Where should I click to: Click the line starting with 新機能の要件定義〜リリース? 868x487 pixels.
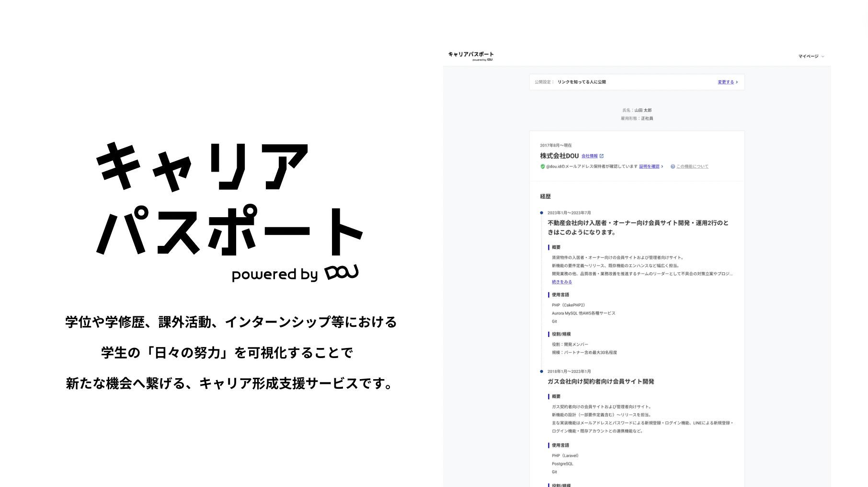coord(616,266)
